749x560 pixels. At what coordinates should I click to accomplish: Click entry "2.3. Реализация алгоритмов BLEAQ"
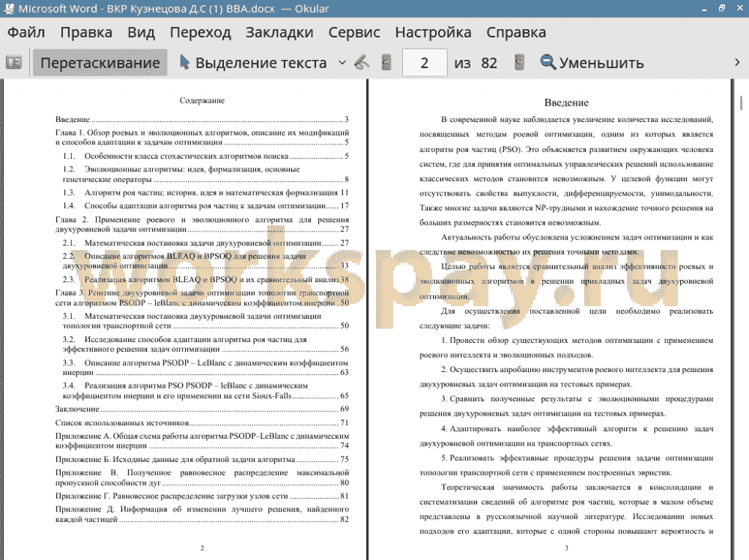(206, 279)
